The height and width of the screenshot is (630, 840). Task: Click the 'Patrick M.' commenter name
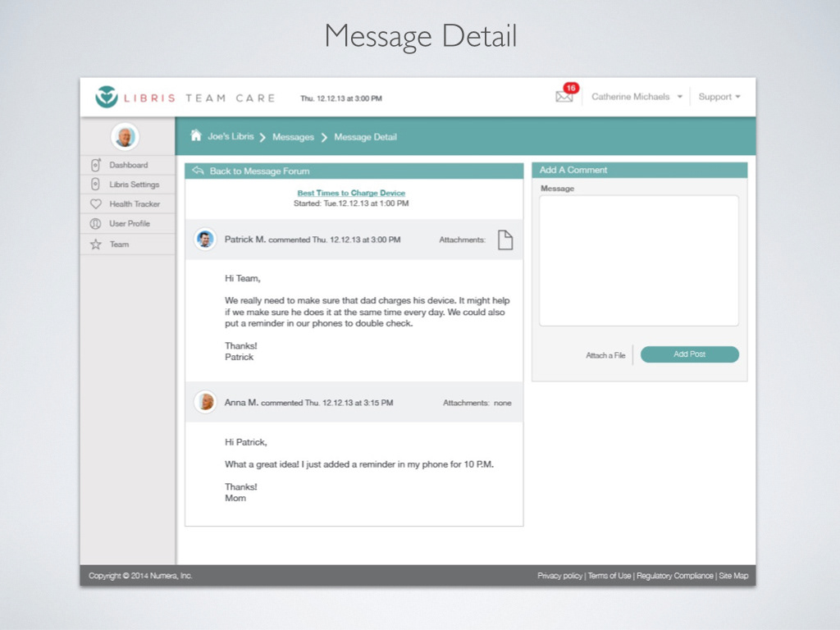244,240
